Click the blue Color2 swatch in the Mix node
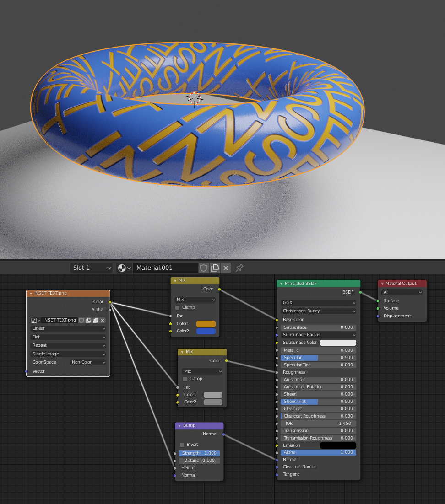The height and width of the screenshot is (504, 445). tap(206, 332)
